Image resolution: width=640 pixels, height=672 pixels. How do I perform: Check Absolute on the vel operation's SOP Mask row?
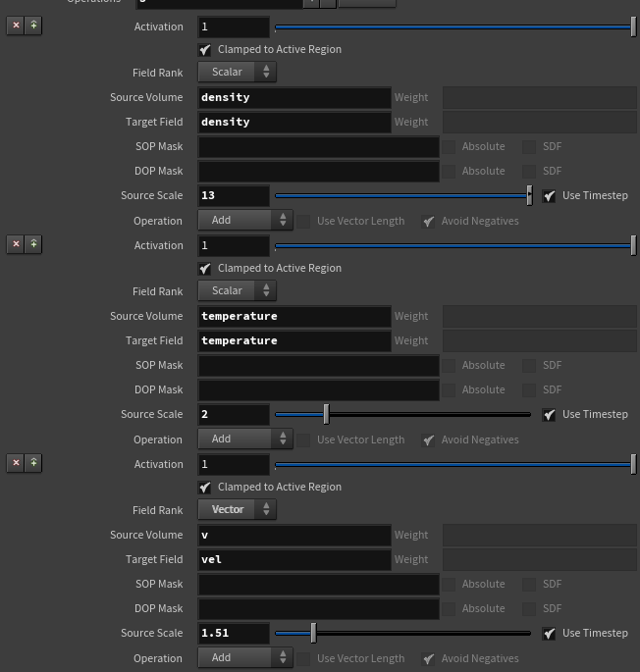click(449, 584)
